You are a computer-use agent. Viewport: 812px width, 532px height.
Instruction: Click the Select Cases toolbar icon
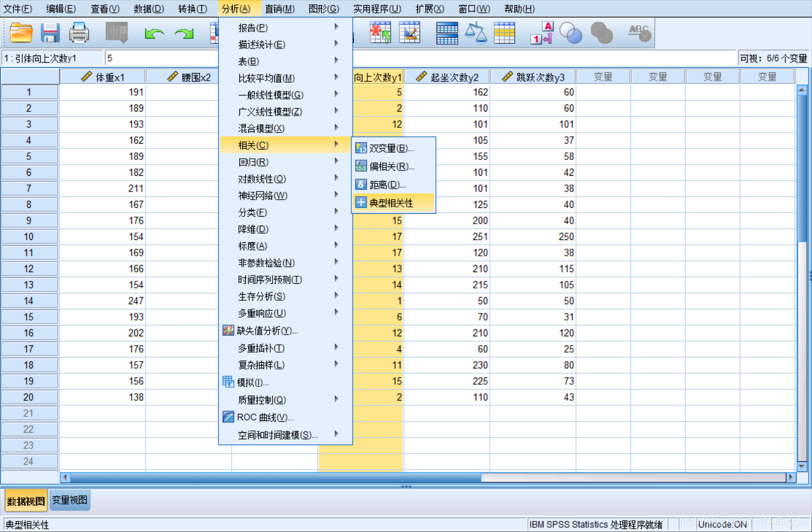click(504, 33)
